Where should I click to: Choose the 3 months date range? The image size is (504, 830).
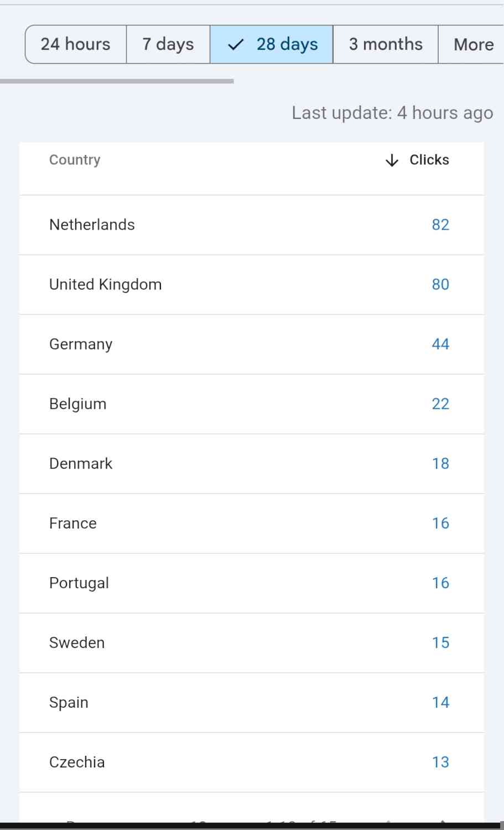click(386, 44)
